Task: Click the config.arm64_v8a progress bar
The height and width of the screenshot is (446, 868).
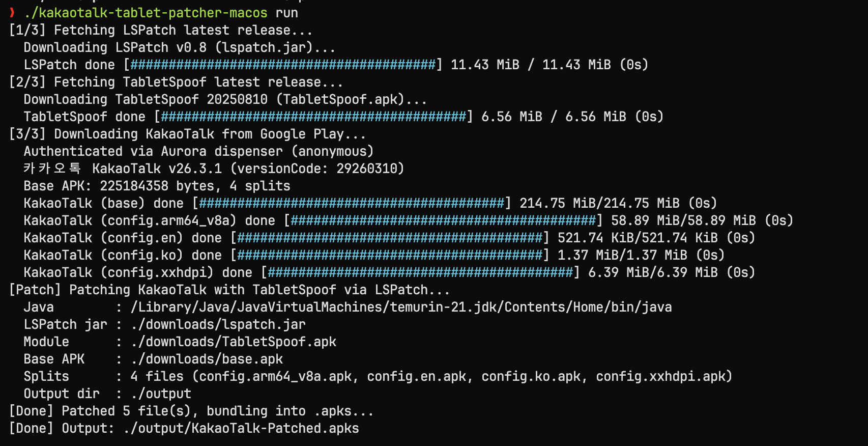Action: (x=443, y=220)
